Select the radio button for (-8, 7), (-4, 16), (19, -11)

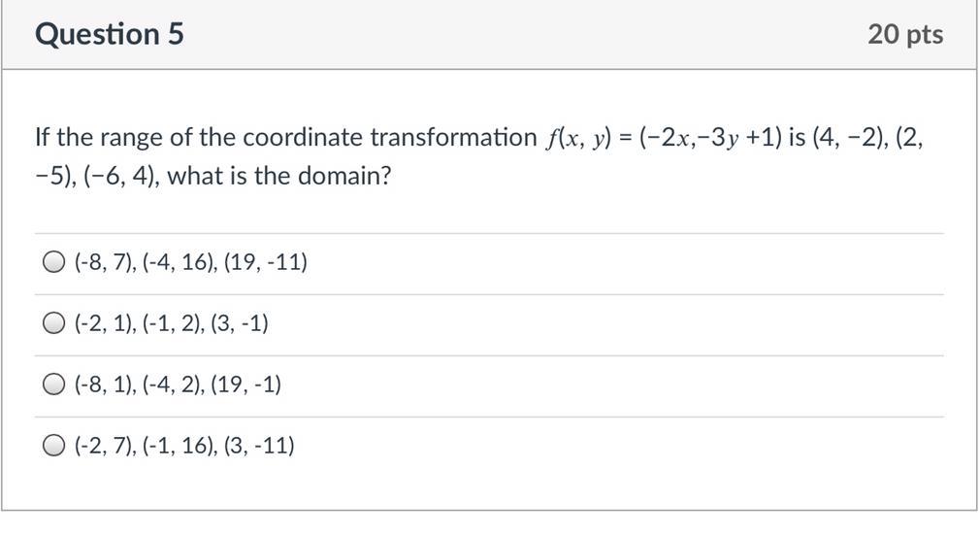tap(54, 262)
